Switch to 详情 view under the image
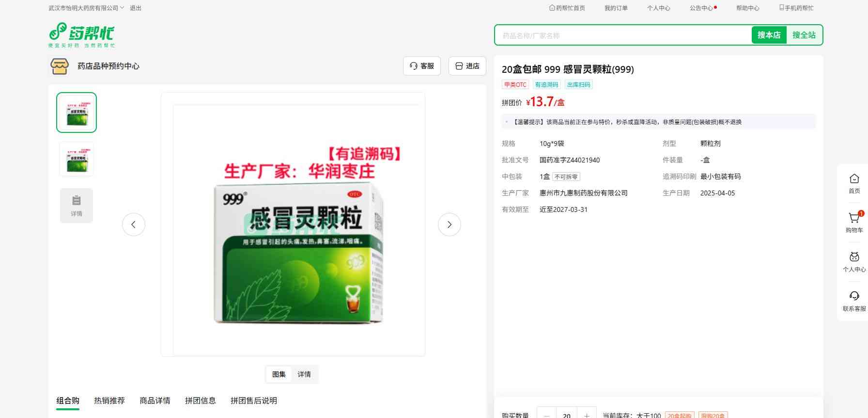This screenshot has width=868, height=418. tap(304, 374)
